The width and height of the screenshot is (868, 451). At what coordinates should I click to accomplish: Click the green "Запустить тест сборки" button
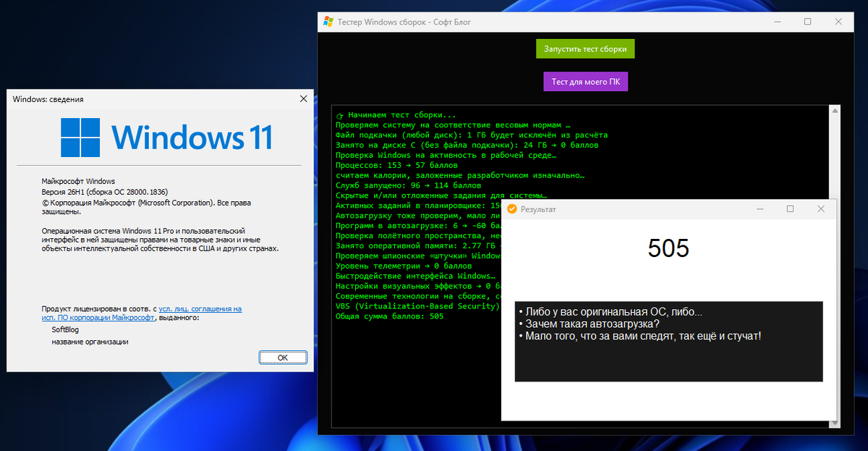[x=586, y=49]
